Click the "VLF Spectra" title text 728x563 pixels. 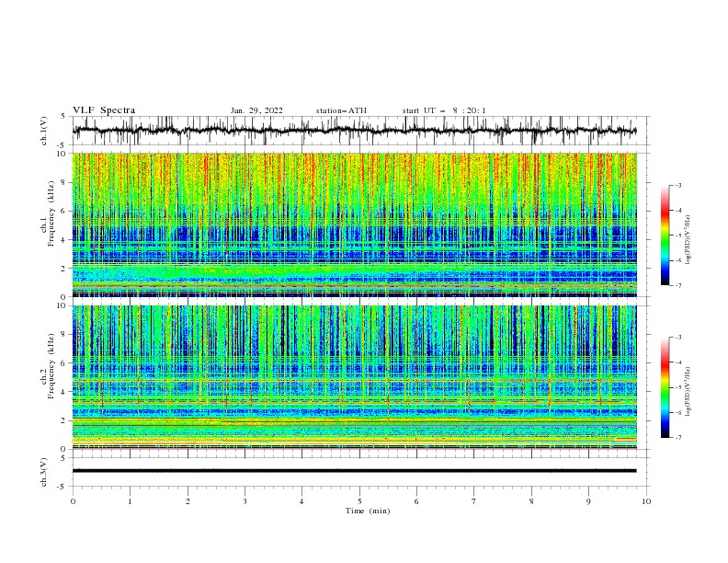[x=104, y=110]
